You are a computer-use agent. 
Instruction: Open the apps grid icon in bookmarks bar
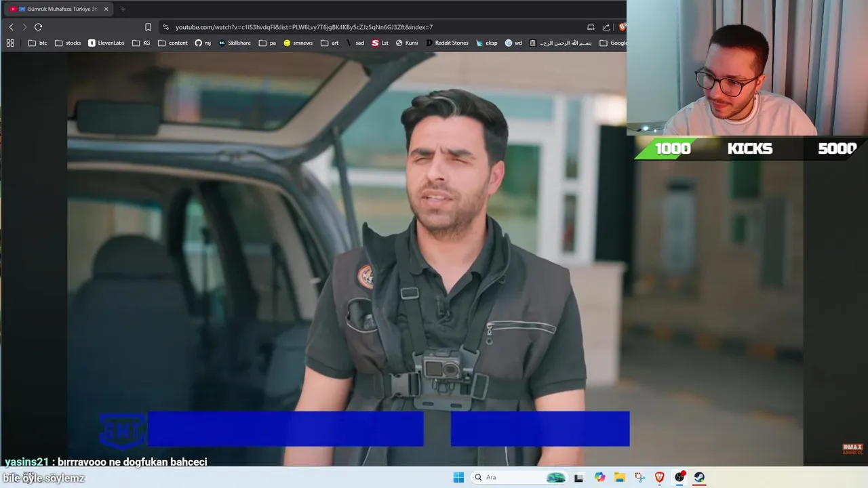click(10, 43)
